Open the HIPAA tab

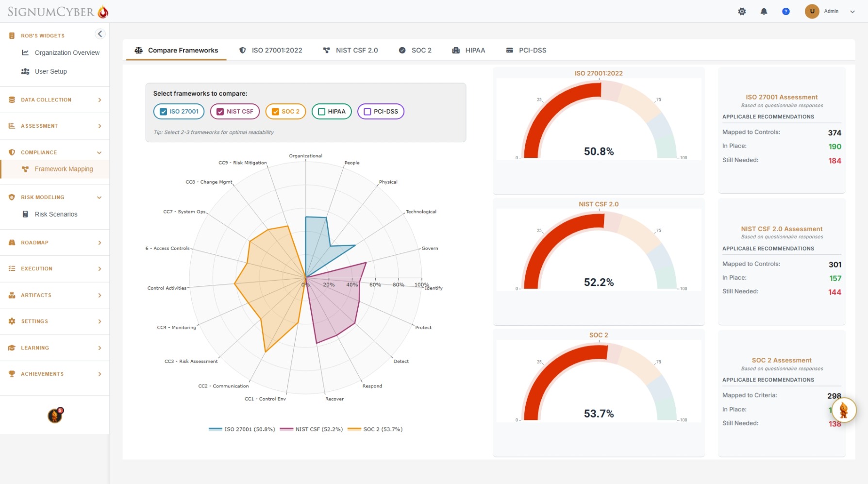tap(468, 50)
